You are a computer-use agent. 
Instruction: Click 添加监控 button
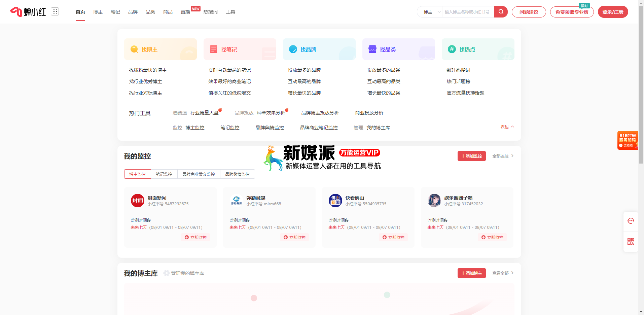(x=472, y=156)
